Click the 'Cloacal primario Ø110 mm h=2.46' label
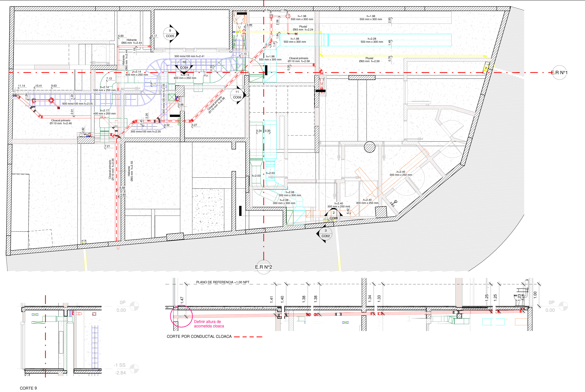This screenshot has height=392, width=585. [61, 122]
